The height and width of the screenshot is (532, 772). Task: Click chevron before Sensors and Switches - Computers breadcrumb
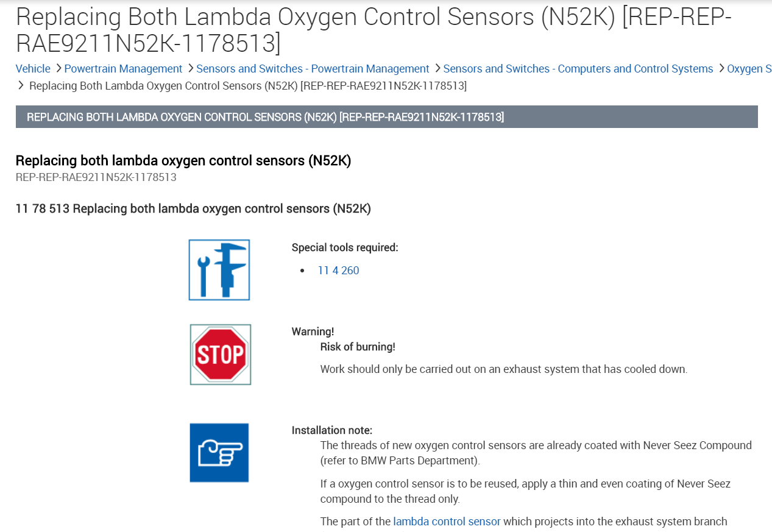437,69
